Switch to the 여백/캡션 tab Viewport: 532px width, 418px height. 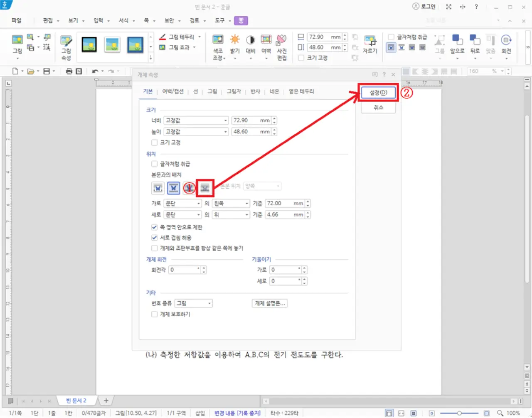point(173,91)
